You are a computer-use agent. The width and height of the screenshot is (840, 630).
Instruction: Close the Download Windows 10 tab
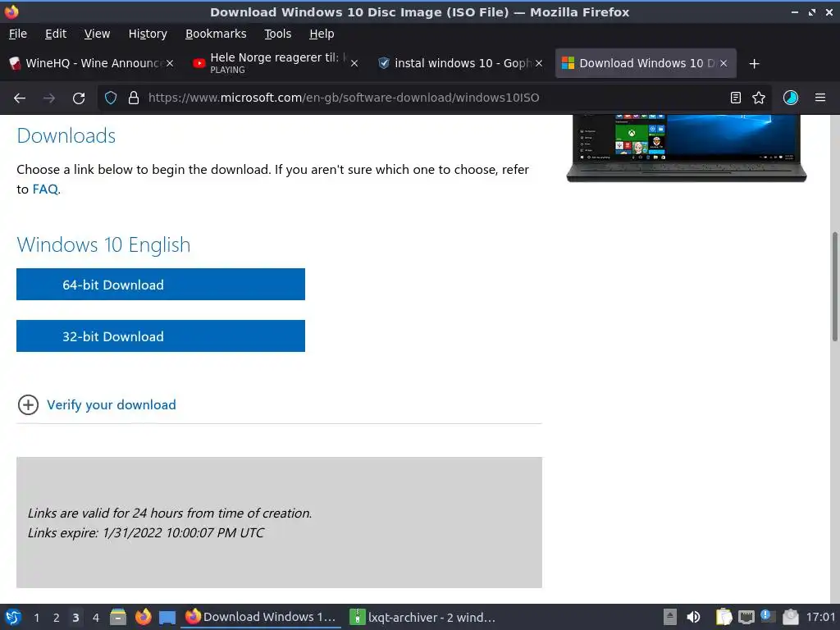pyautogui.click(x=724, y=63)
